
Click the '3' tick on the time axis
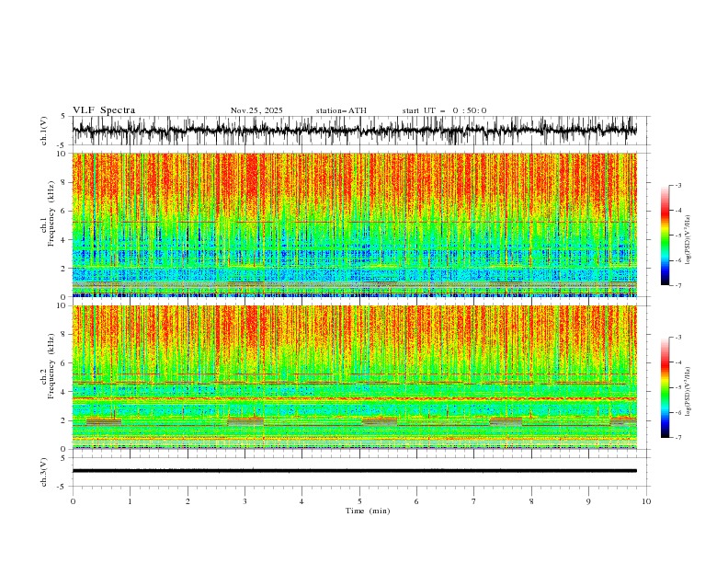(245, 501)
